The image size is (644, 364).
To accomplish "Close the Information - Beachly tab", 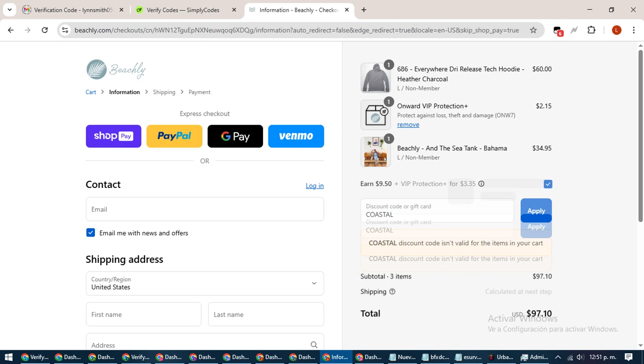I will click(x=347, y=9).
